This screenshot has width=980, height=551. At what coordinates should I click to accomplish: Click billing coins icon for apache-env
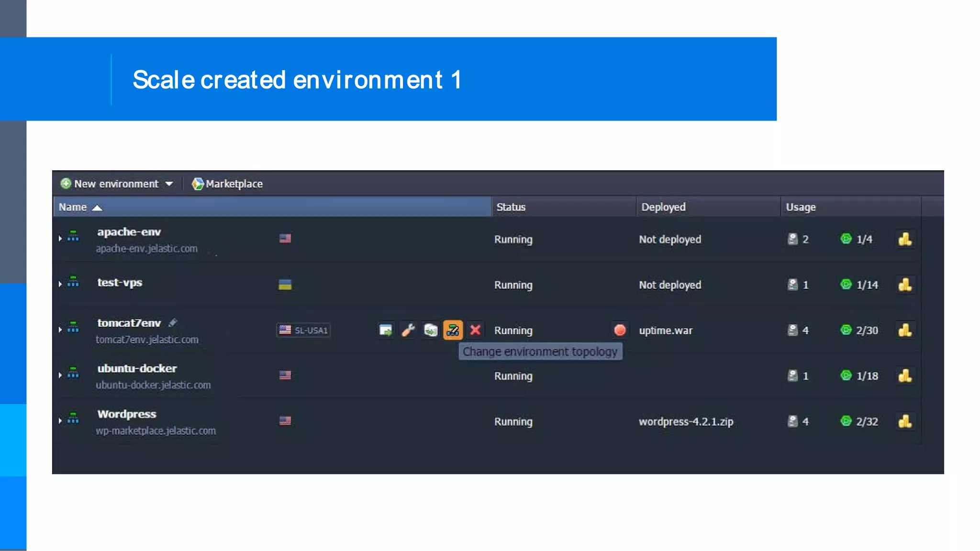[905, 239]
